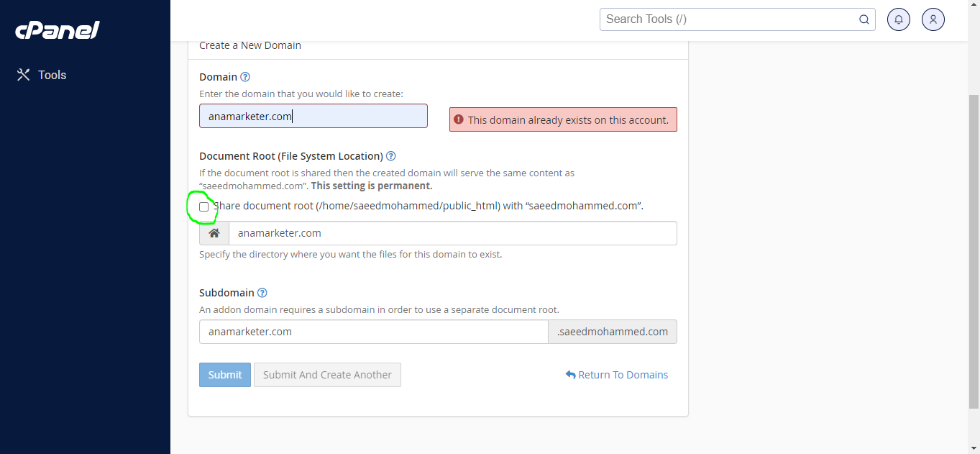Click the document root directory field

[x=452, y=233]
